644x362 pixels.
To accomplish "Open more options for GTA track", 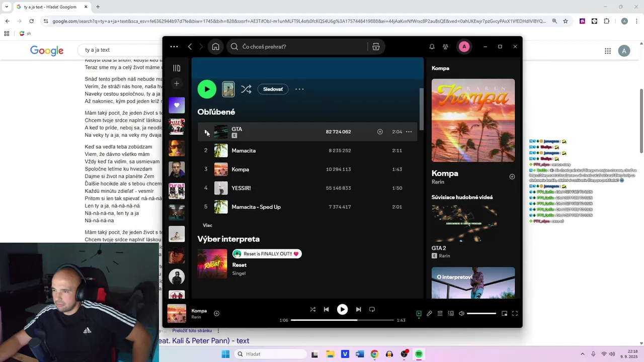I will coord(409,132).
